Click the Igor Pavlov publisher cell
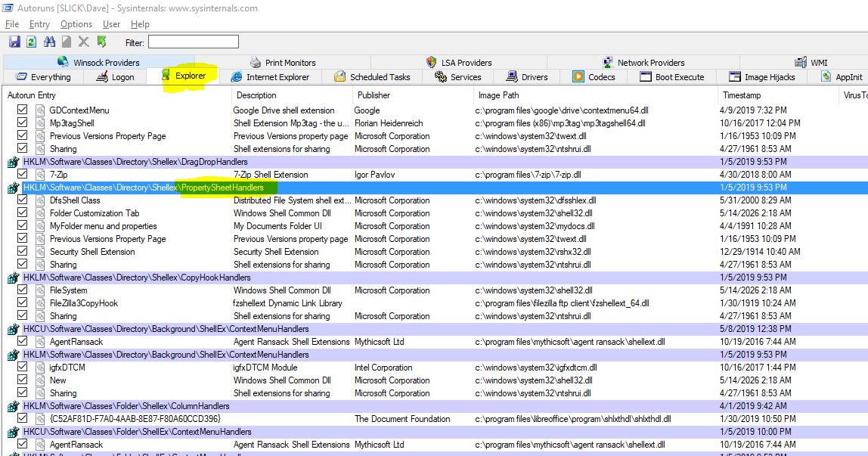 tap(375, 175)
